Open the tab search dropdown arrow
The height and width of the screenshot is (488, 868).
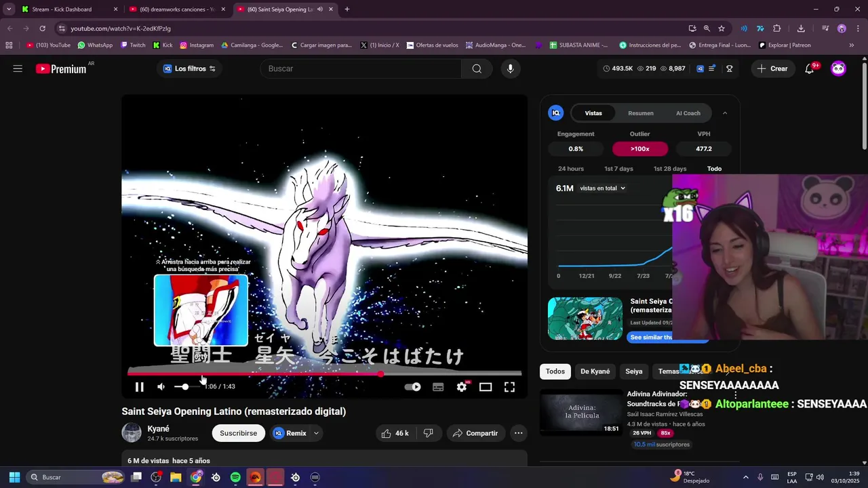point(9,9)
